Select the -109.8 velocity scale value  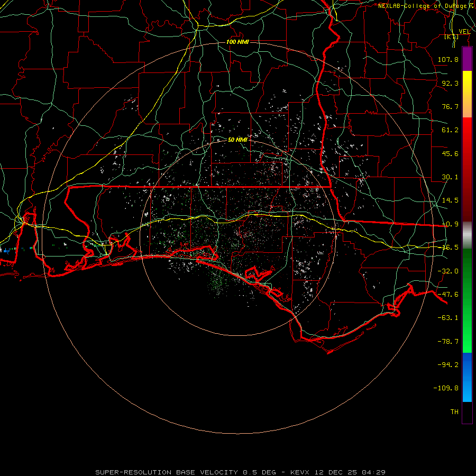pos(446,388)
